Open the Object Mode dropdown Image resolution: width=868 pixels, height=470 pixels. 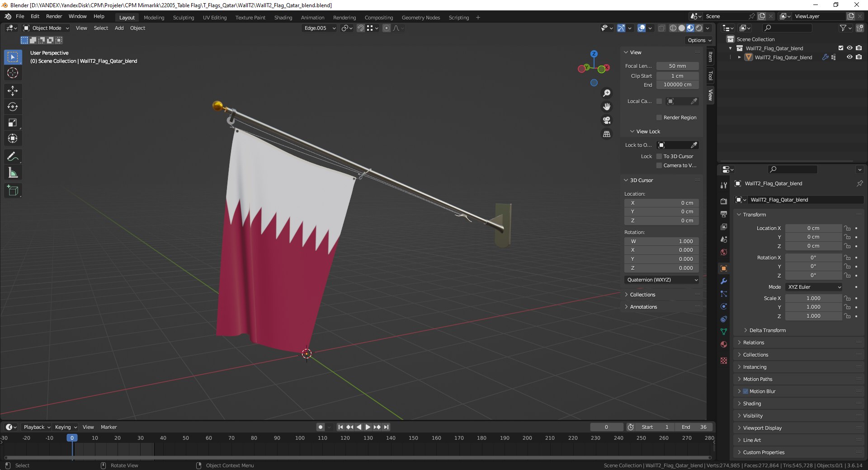click(x=46, y=28)
